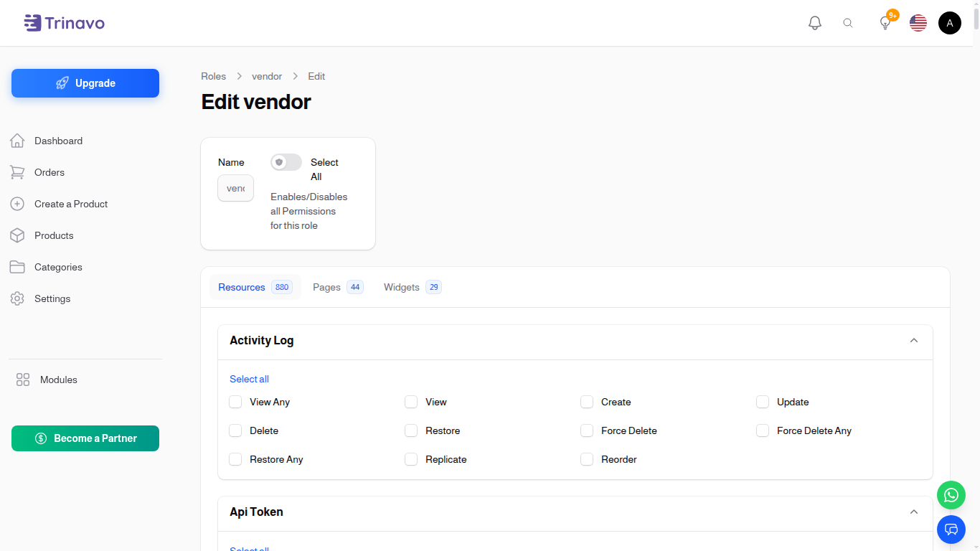
Task: Collapse the Activity Log section
Action: [x=914, y=340]
